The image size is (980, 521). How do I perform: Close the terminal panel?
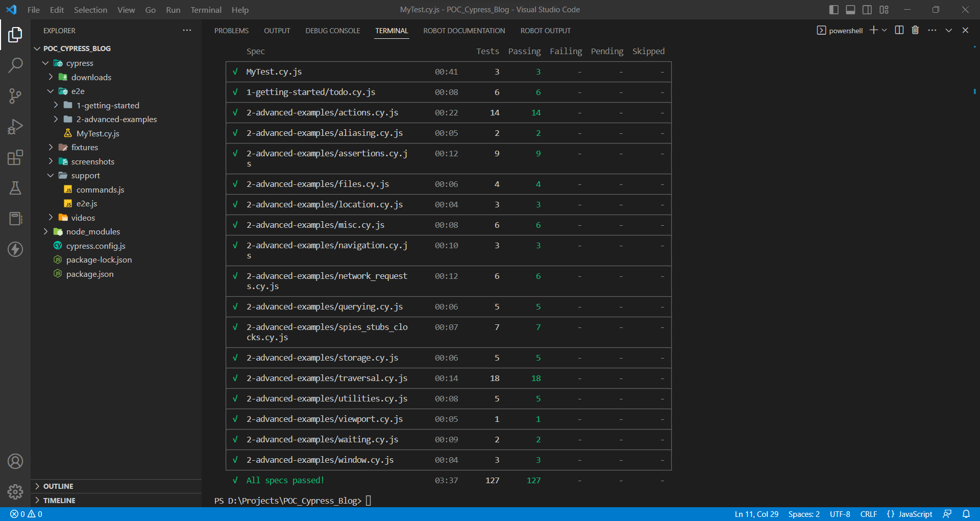(x=965, y=30)
